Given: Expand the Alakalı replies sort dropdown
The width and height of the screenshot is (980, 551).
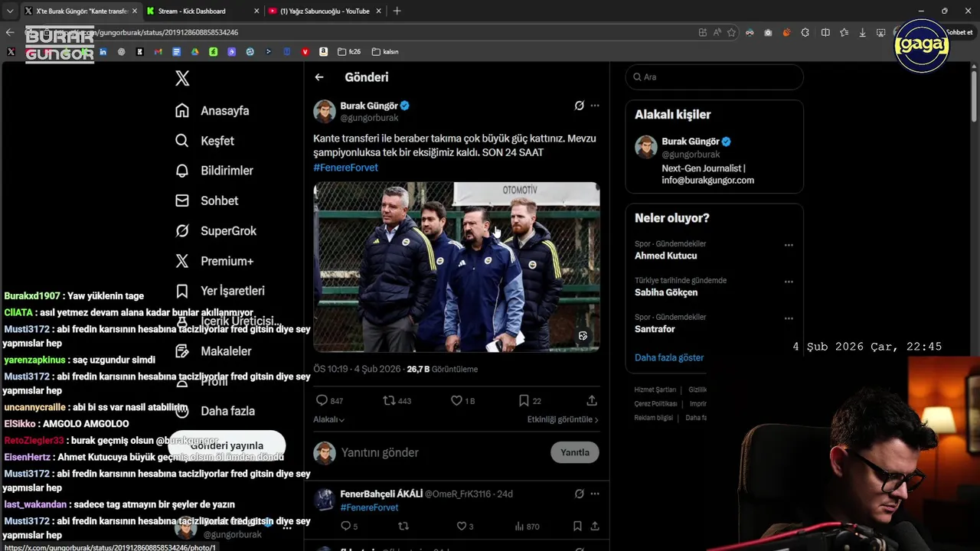Looking at the screenshot, I should pos(328,419).
